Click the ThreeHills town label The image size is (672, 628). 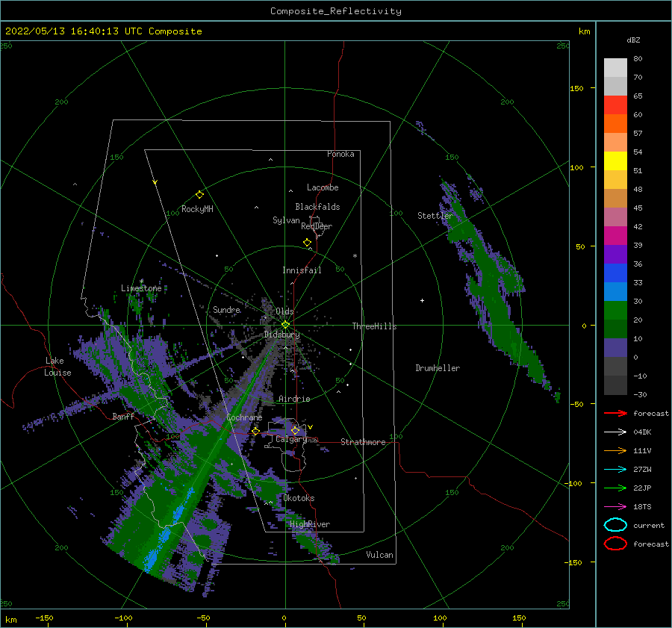click(x=375, y=326)
